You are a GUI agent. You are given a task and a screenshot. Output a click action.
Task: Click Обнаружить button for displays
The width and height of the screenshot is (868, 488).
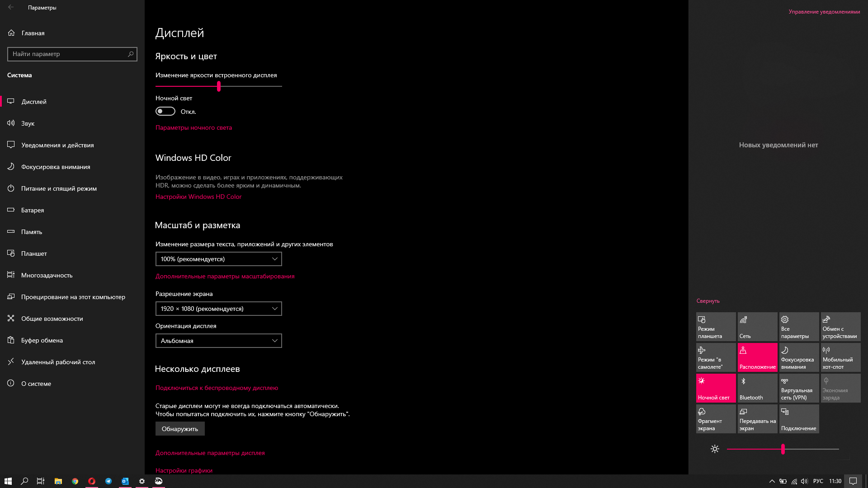point(180,428)
